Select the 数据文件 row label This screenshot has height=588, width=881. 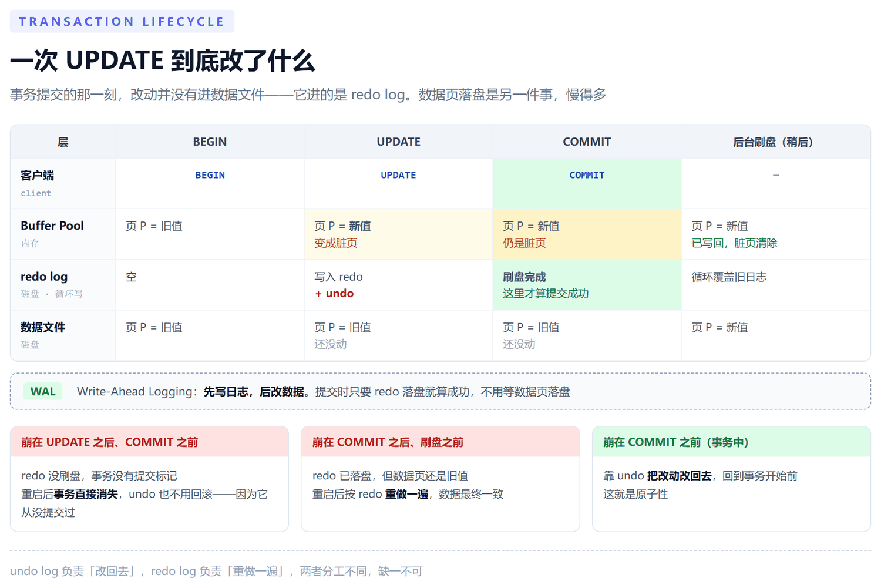coord(43,327)
